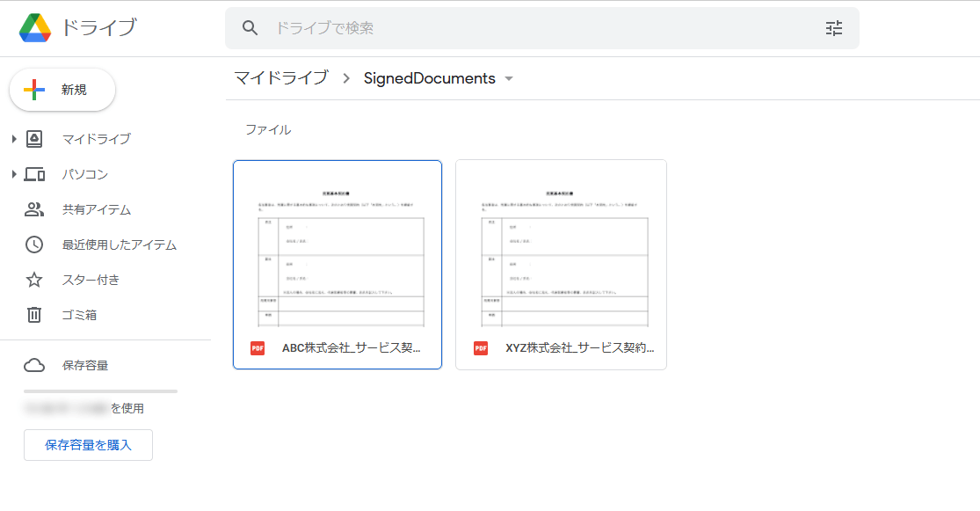Click the 新規 button
Image resolution: width=980 pixels, height=511 pixels.
(62, 90)
